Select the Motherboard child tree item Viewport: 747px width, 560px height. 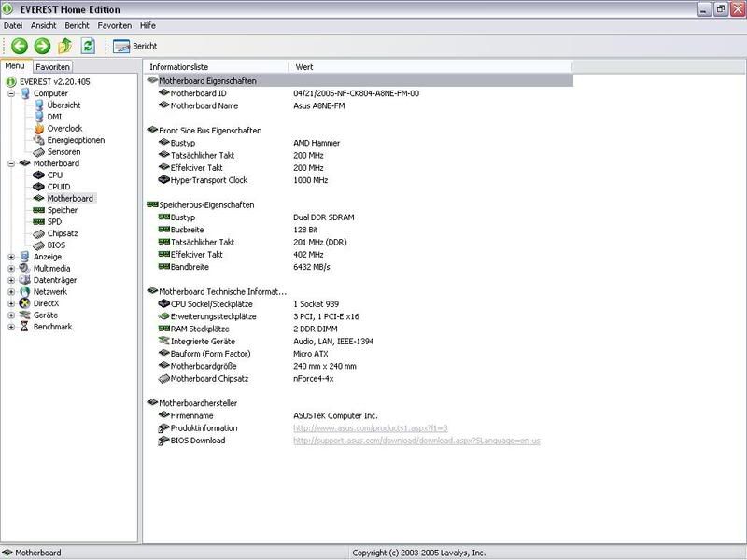click(70, 199)
